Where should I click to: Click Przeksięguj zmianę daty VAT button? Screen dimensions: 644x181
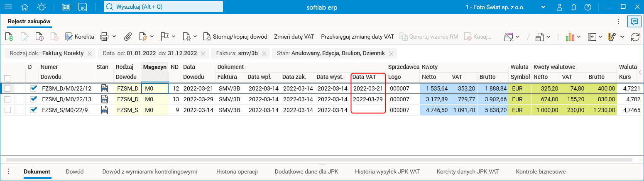point(358,37)
